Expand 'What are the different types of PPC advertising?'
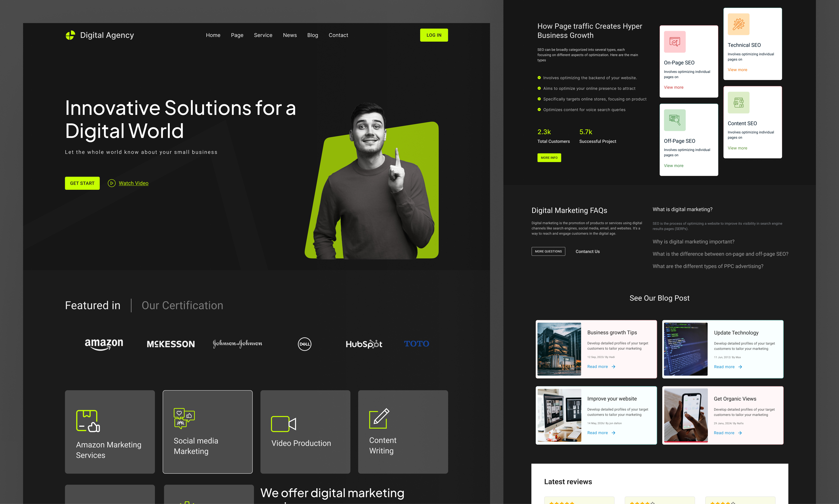Viewport: 839px width, 504px height. pyautogui.click(x=708, y=266)
